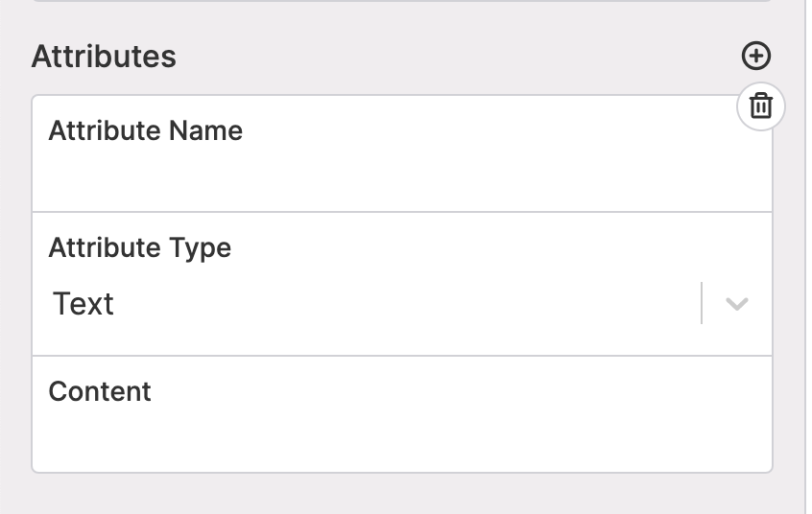Viewport: 812px width, 514px height.
Task: Expand the Attribute Type chevron arrow
Action: [x=736, y=304]
